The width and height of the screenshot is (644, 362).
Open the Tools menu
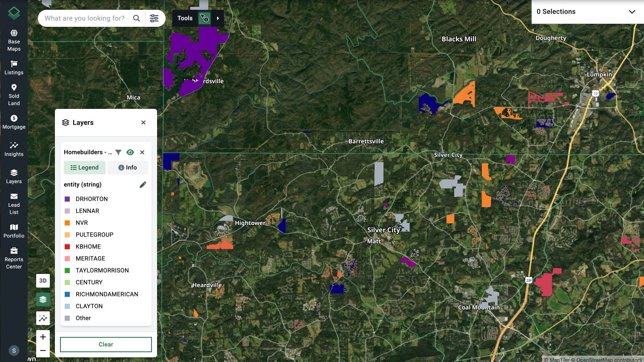coord(185,18)
